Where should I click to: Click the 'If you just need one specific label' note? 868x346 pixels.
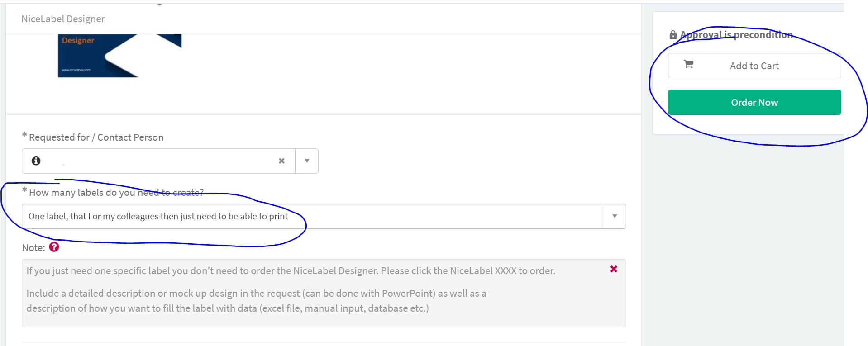291,271
